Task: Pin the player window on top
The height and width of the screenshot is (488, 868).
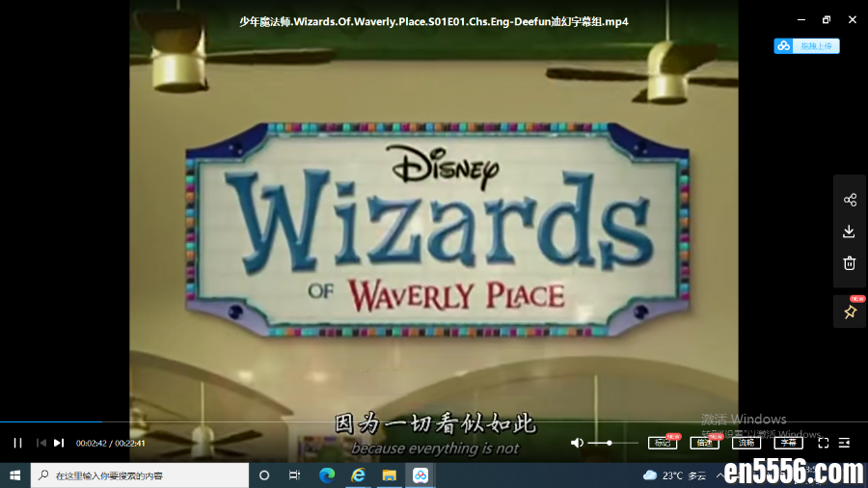Action: (x=851, y=312)
